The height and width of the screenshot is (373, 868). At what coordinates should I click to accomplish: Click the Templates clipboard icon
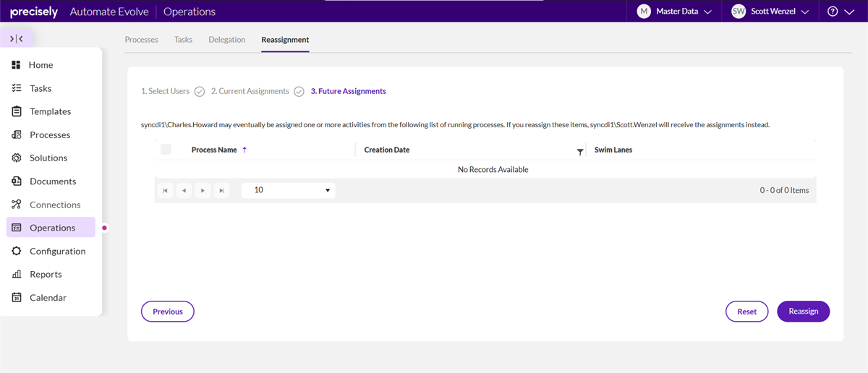click(16, 111)
